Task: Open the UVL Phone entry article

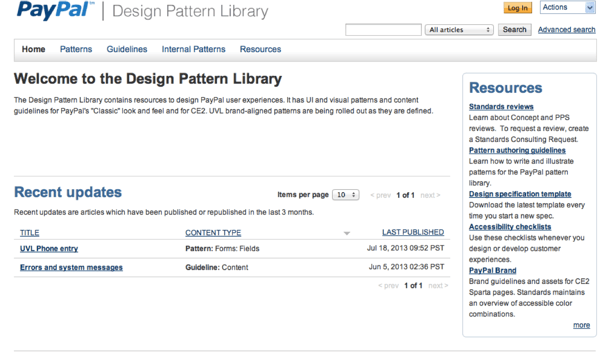Action: pyautogui.click(x=49, y=249)
